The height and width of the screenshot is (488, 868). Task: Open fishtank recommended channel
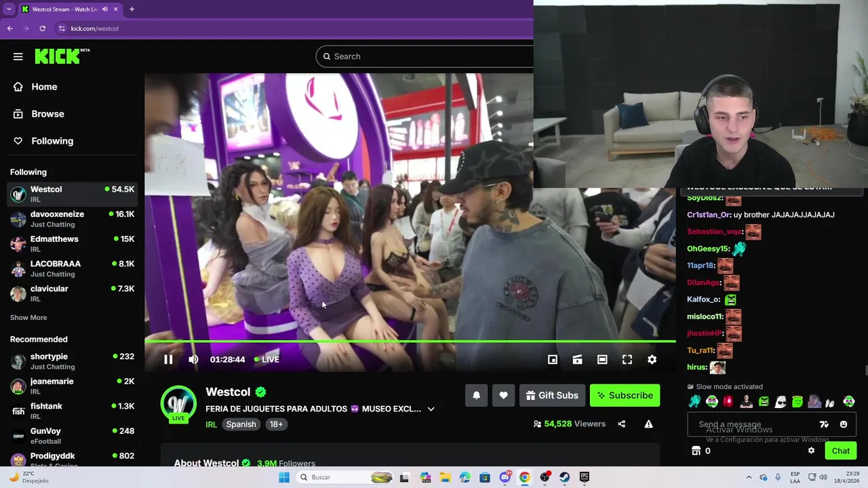(72, 411)
